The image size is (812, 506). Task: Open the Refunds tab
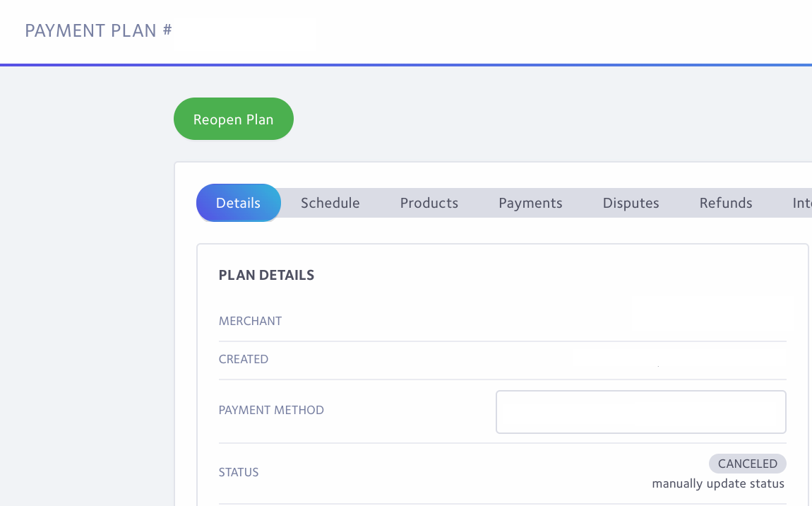pos(726,203)
